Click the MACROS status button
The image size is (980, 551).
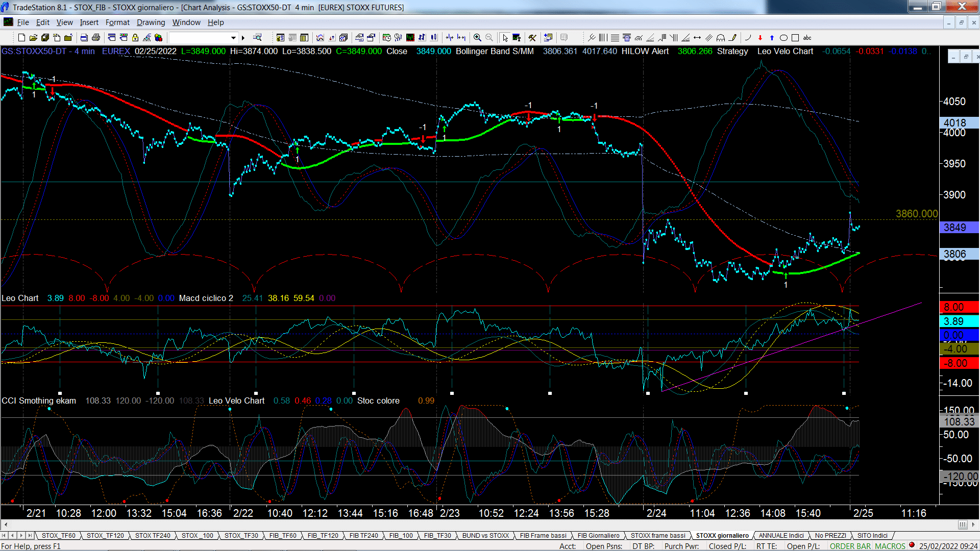tap(890, 546)
